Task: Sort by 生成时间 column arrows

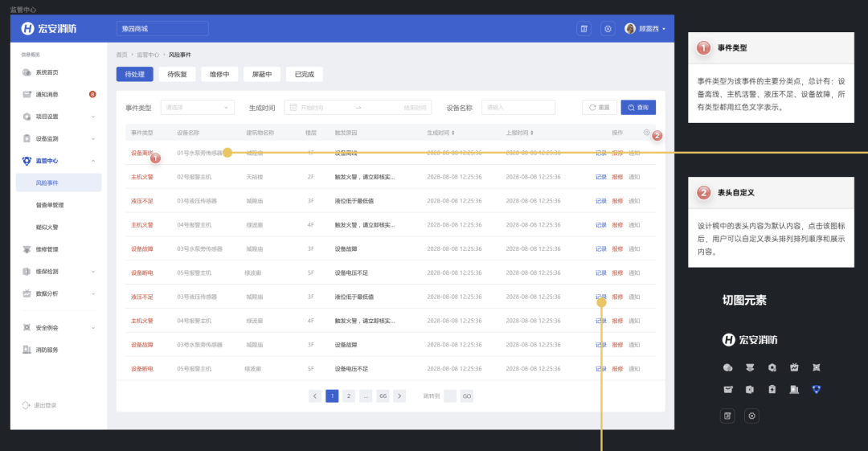Action: click(x=454, y=133)
